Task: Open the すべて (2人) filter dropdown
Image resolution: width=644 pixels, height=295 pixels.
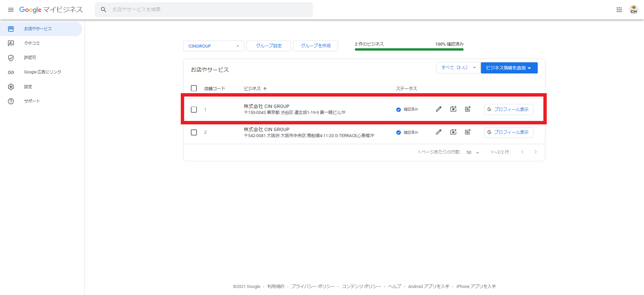Action: tap(458, 68)
